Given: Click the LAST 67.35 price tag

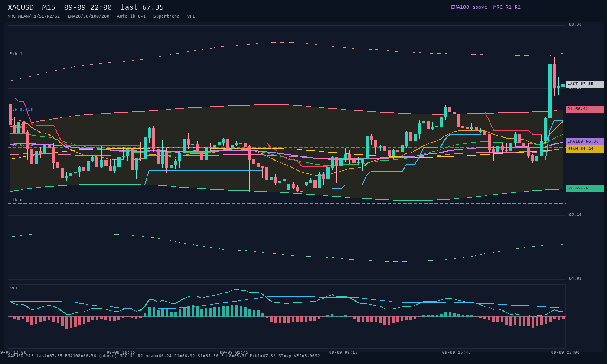Looking at the screenshot, I should tap(585, 84).
